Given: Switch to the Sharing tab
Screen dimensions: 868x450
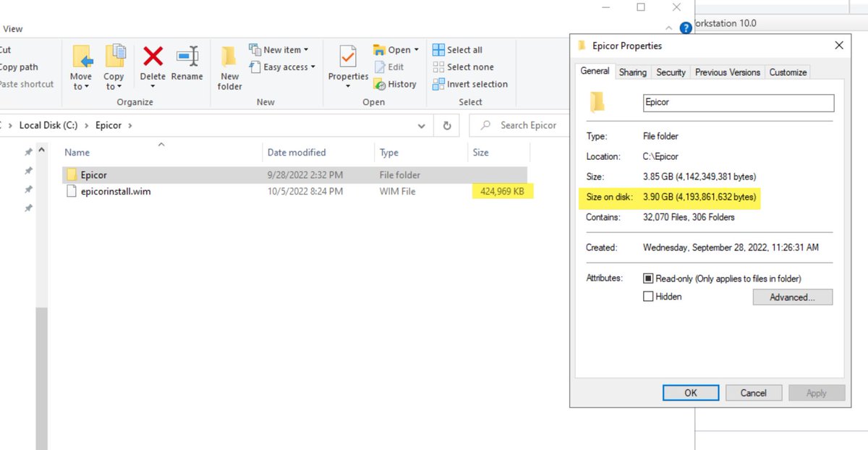Looking at the screenshot, I should coord(633,72).
